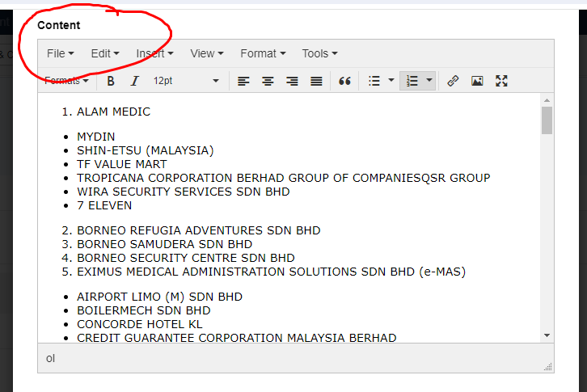Image resolution: width=587 pixels, height=392 pixels.
Task: Click the editor vertical scrollbar thumb
Action: (x=547, y=120)
